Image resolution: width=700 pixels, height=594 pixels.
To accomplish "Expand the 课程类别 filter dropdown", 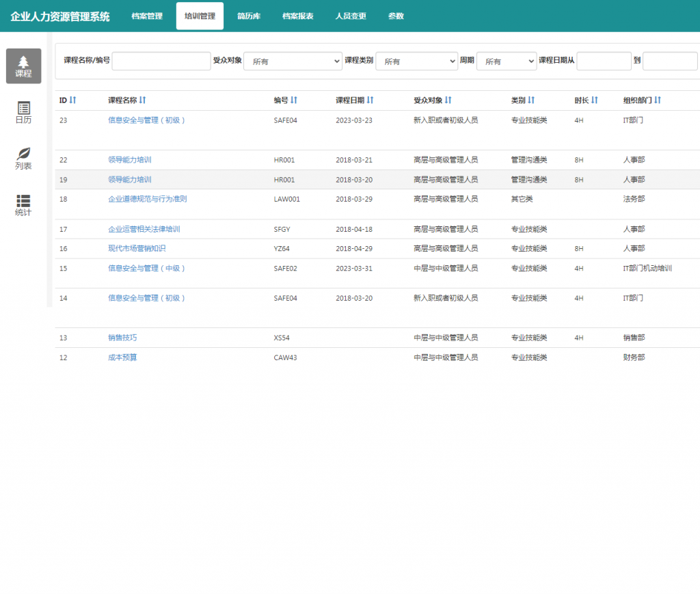I will point(416,61).
